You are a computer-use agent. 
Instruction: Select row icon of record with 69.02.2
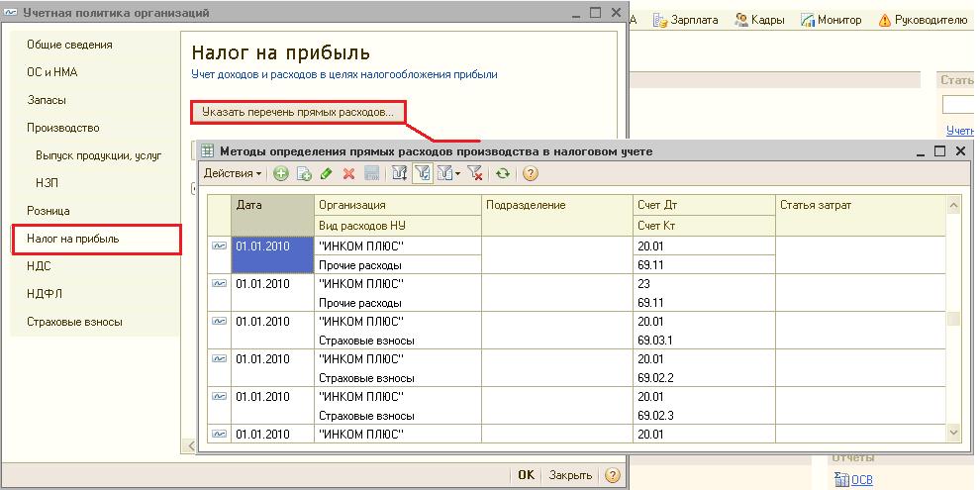pyautogui.click(x=219, y=358)
